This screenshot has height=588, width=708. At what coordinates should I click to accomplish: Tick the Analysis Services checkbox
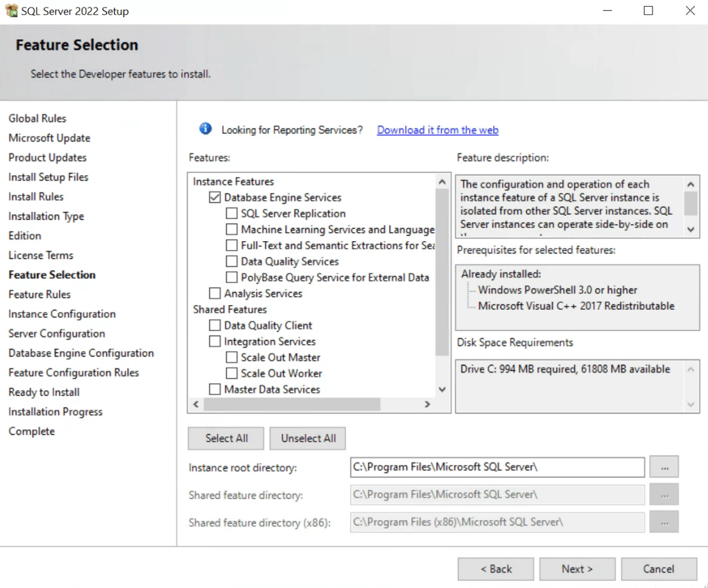(x=215, y=293)
